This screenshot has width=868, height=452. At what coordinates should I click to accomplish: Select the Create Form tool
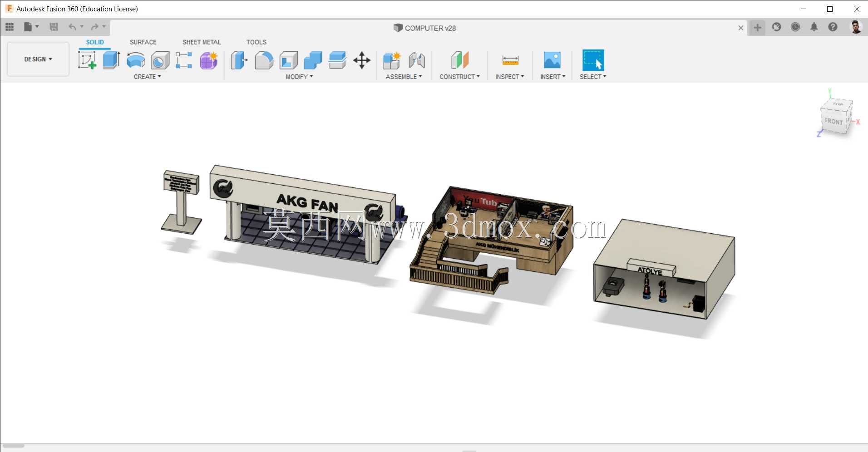209,60
